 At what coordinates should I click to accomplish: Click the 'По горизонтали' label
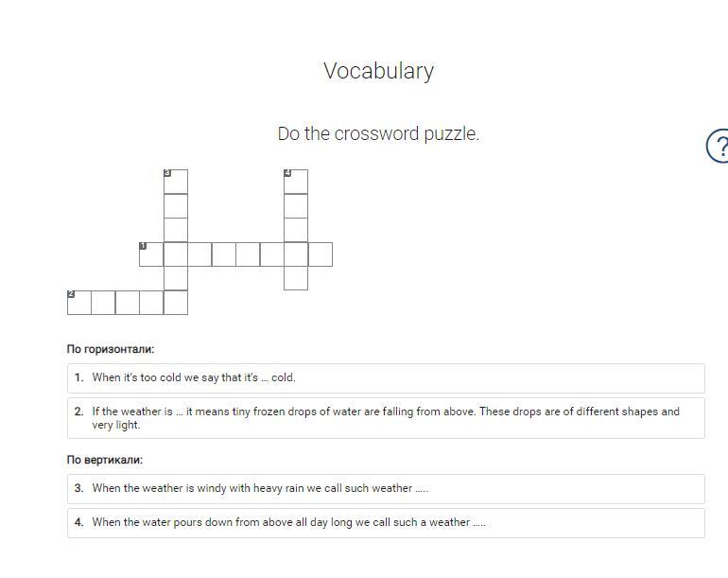point(111,349)
